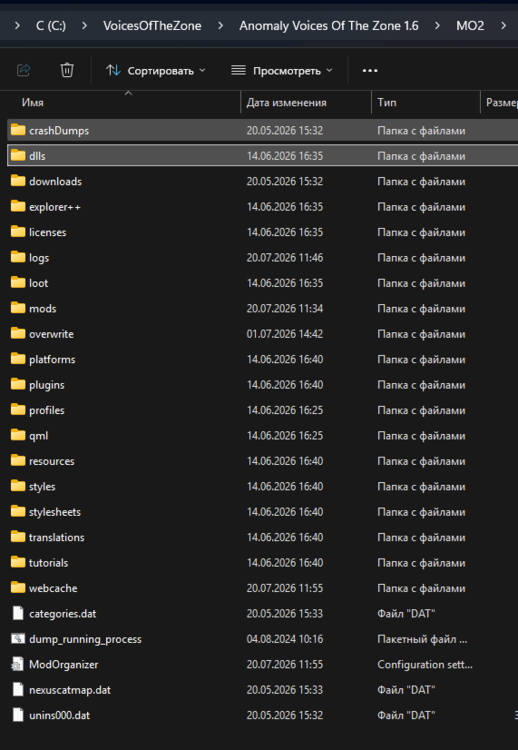Click the unins000.dat file icon
This screenshot has height=750, width=518.
tap(18, 715)
